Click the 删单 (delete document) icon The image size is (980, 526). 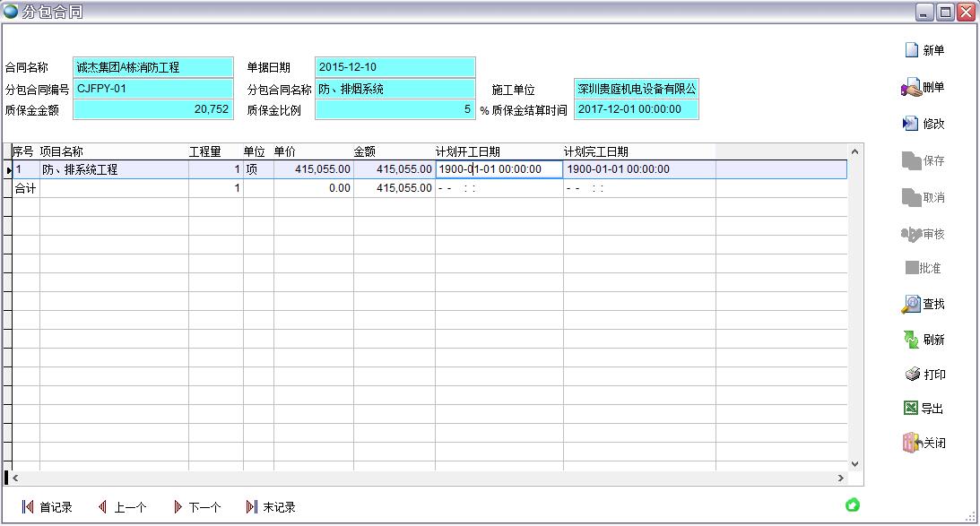point(911,88)
